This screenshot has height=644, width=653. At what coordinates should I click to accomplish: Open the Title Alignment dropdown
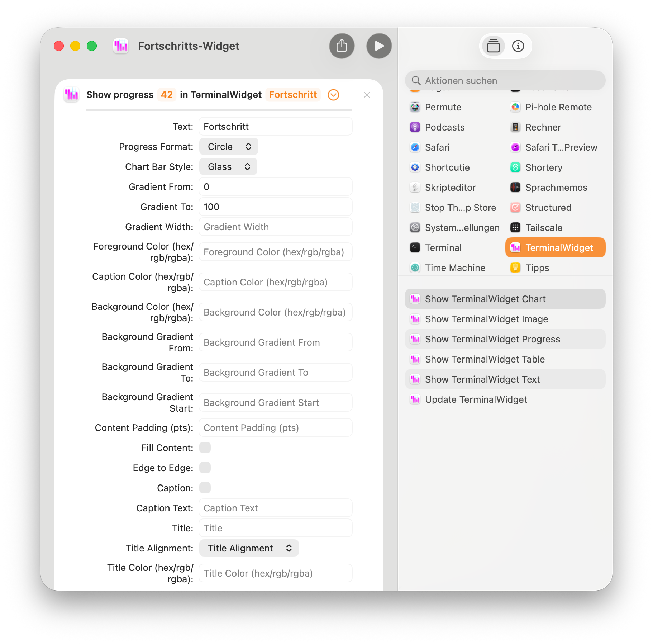pyautogui.click(x=249, y=548)
